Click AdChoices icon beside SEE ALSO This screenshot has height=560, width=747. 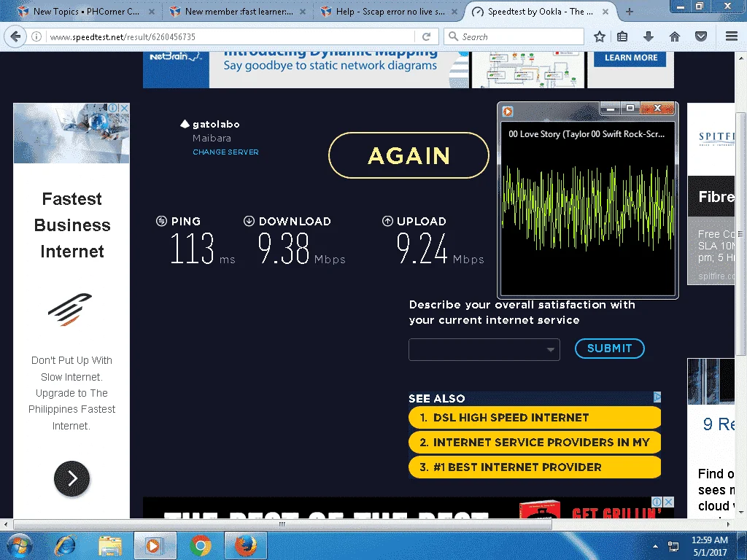(x=657, y=397)
